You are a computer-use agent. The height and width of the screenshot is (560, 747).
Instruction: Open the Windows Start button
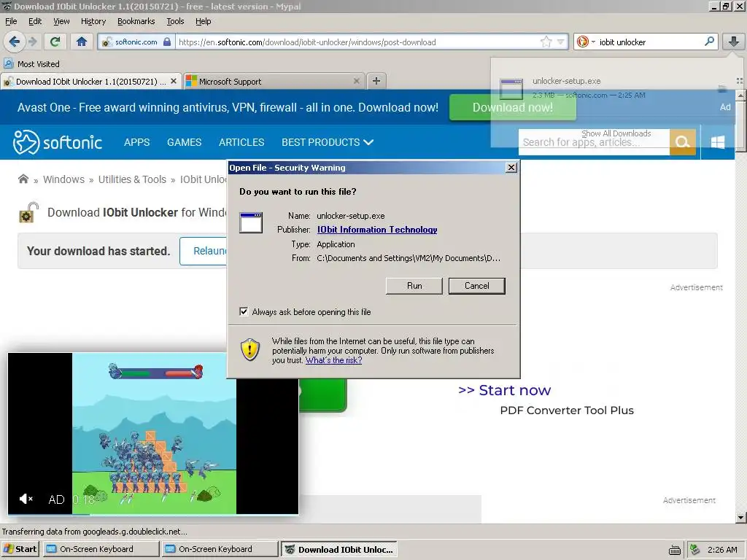point(20,549)
